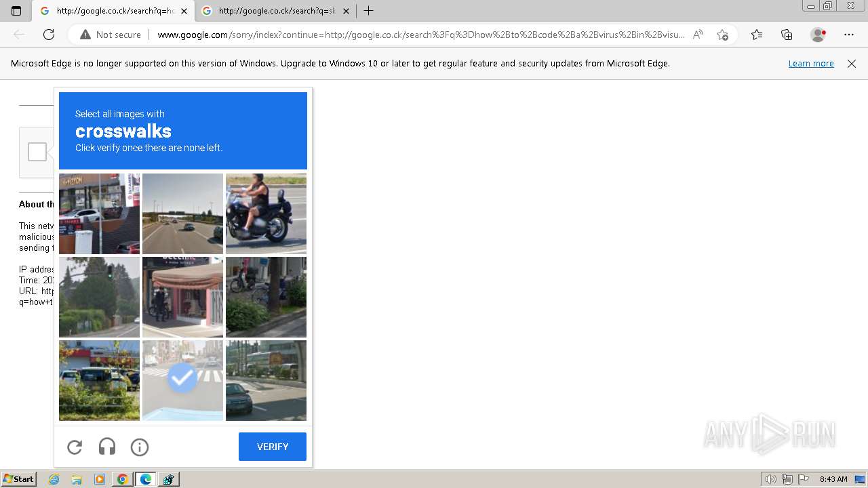Screen dimensions: 868x488
Task: Open captcha help info icon
Action: point(140,447)
